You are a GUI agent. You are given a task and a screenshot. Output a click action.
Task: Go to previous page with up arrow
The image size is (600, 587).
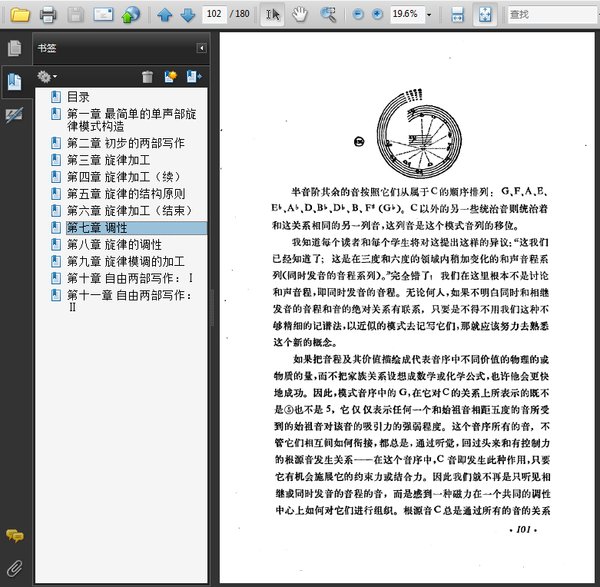coord(164,15)
